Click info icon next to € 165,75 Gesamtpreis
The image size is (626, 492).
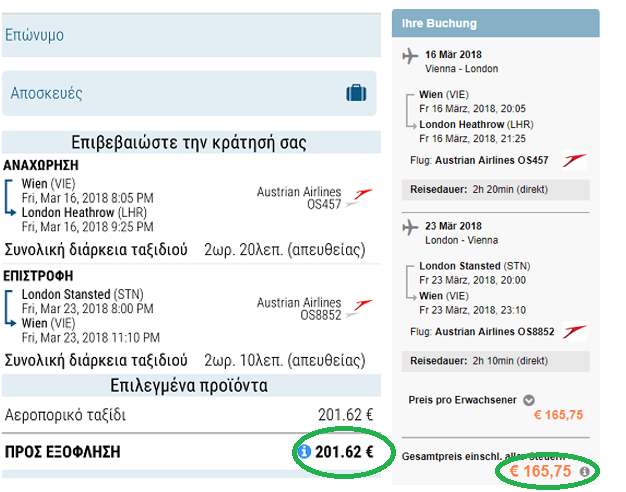pyautogui.click(x=584, y=472)
